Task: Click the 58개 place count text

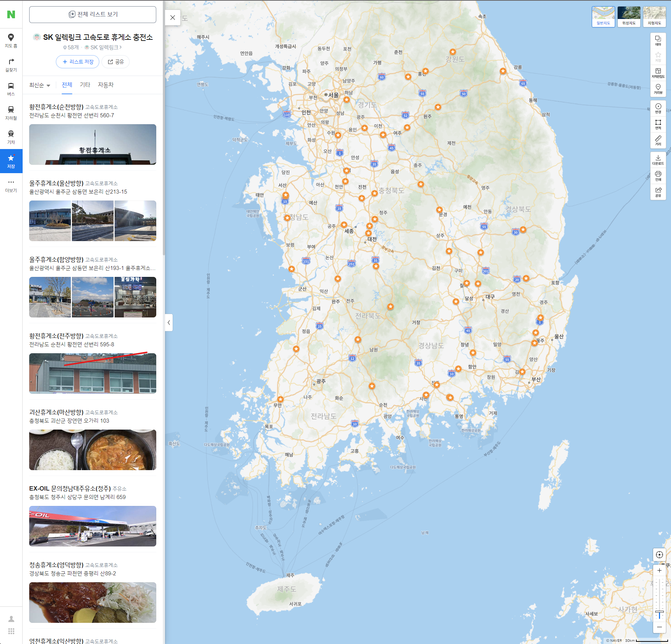Action: 73,47
